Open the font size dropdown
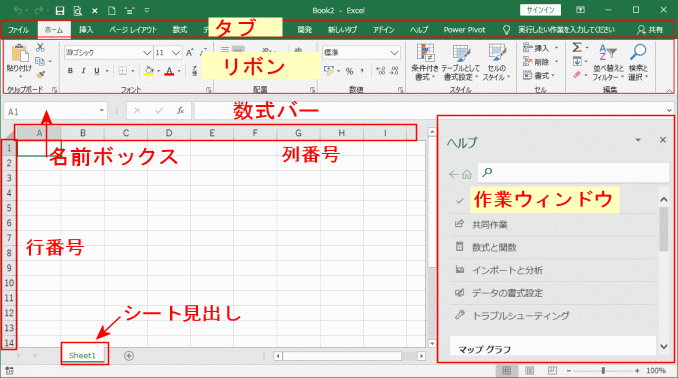678x378 pixels. point(176,53)
